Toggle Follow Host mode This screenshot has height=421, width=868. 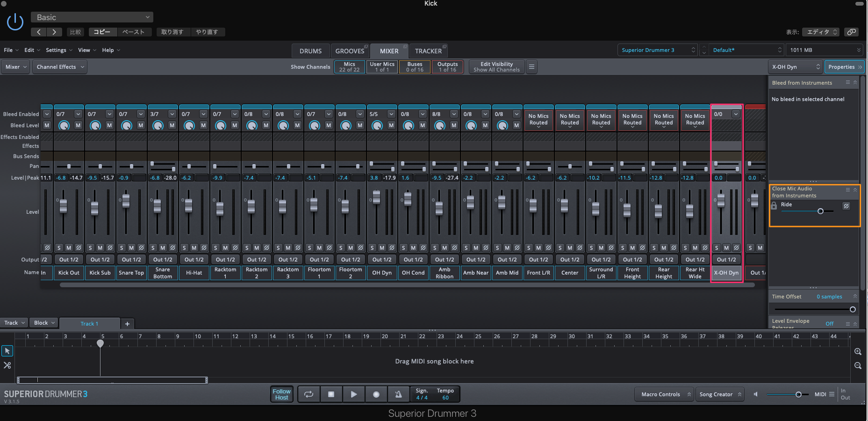pos(281,394)
